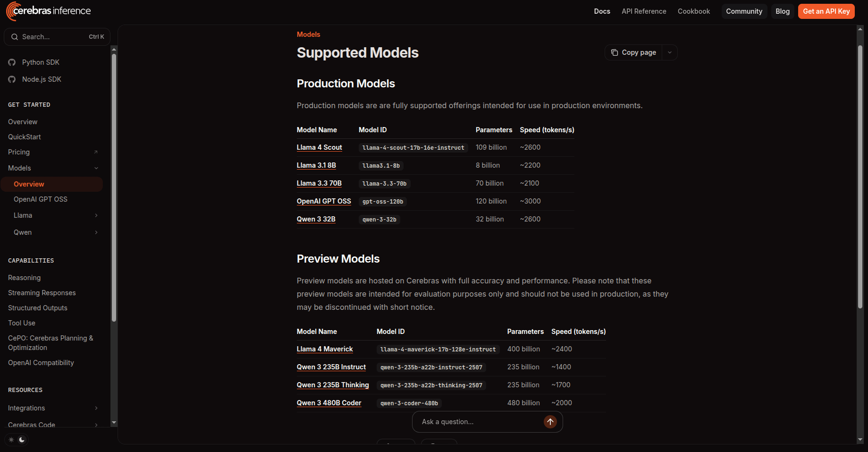Select model ID qwen-3-coder-480b

click(x=409, y=403)
